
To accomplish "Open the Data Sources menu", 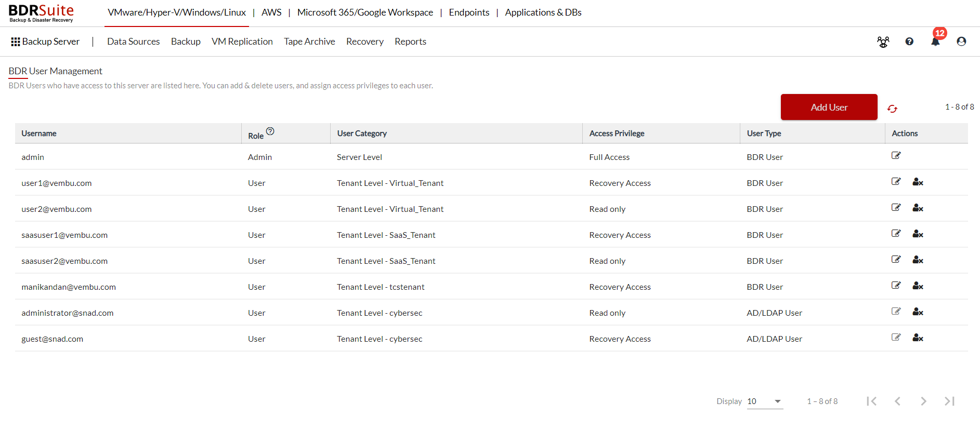I will [x=134, y=42].
